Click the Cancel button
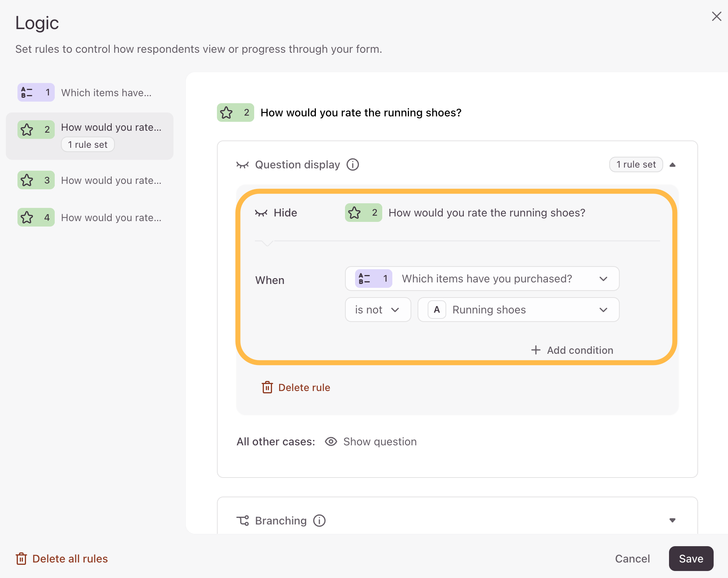Image resolution: width=728 pixels, height=578 pixels. pos(633,559)
